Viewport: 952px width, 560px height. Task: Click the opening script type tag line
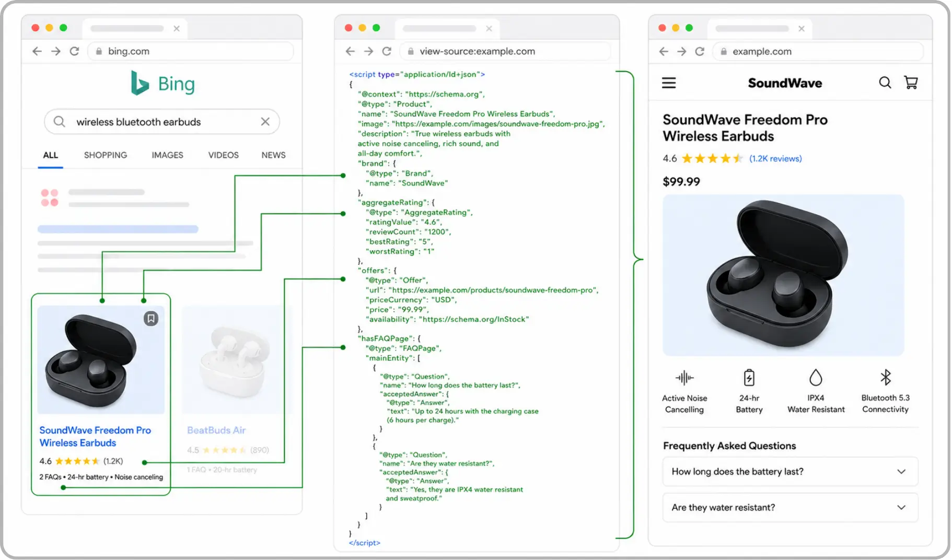point(417,74)
